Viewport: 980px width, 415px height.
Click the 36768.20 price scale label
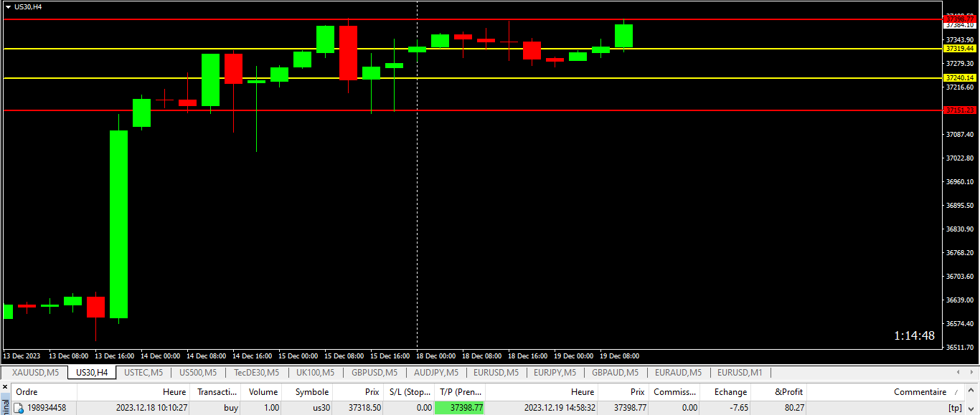click(960, 252)
